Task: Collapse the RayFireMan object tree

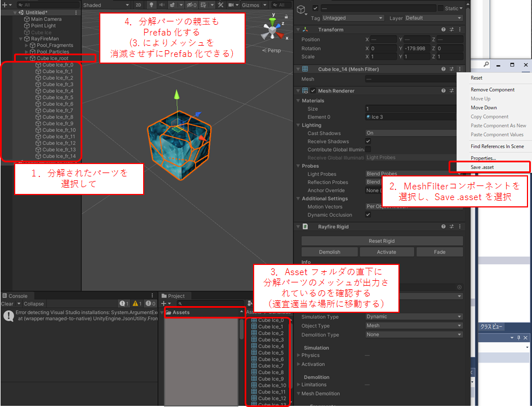Action: [x=21, y=39]
